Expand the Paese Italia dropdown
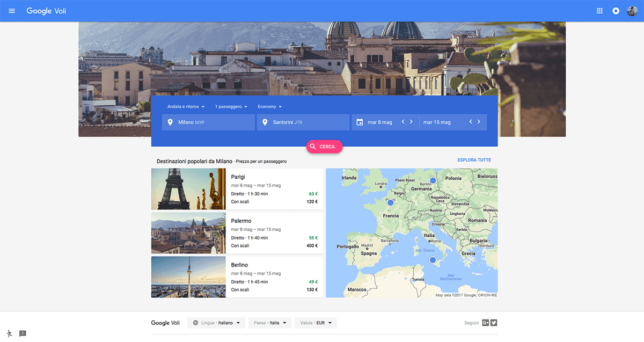 (270, 323)
